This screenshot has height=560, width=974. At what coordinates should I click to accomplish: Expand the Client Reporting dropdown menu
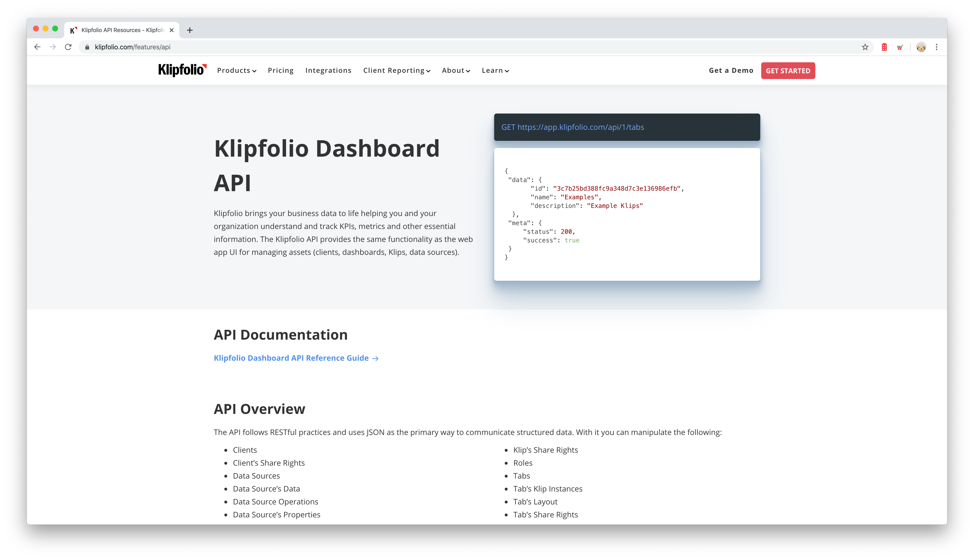pos(397,70)
